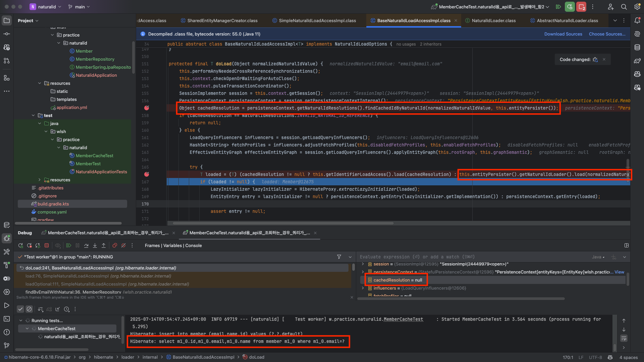Toggle debugger layout settings icon at panel right
The image size is (644, 362).
tap(626, 246)
